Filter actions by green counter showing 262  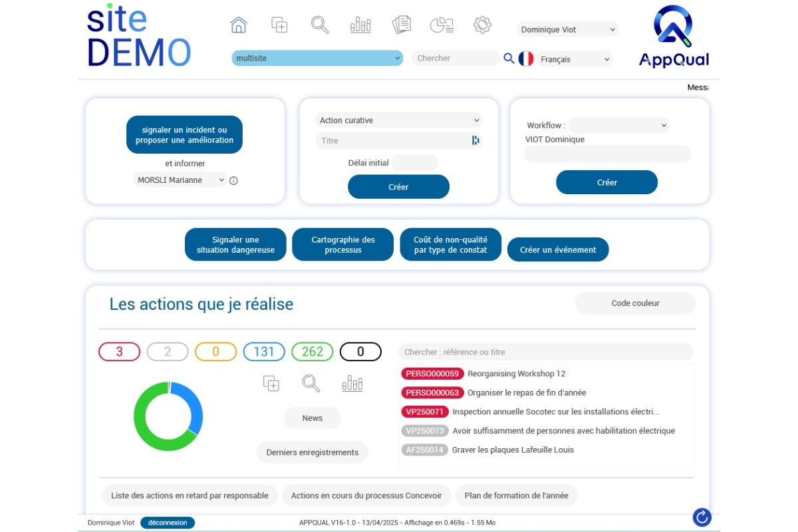point(313,352)
